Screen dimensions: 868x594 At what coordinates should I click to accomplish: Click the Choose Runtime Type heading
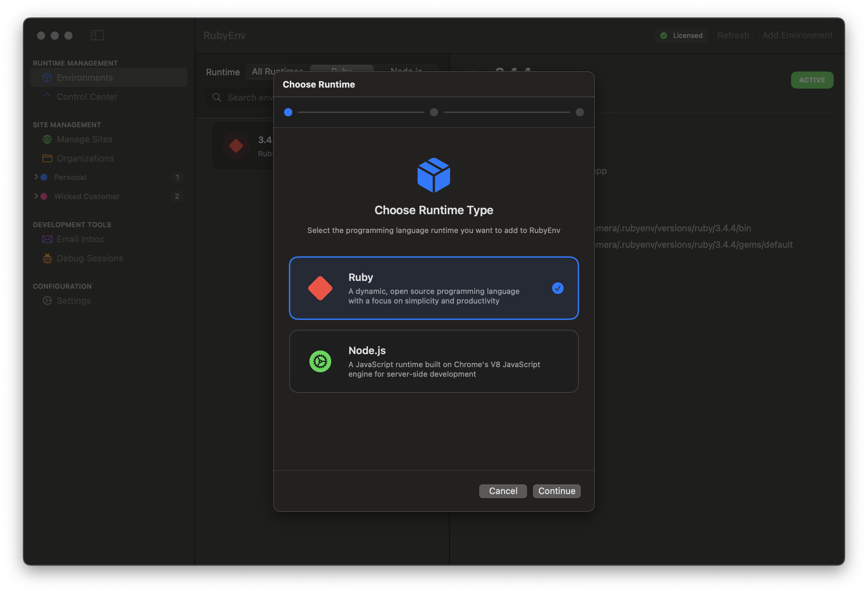[x=434, y=210]
